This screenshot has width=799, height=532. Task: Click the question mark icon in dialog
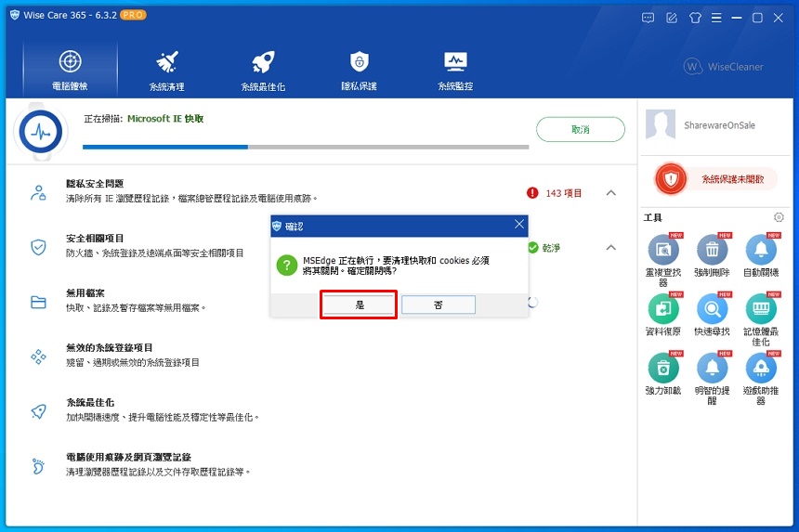[x=287, y=266]
